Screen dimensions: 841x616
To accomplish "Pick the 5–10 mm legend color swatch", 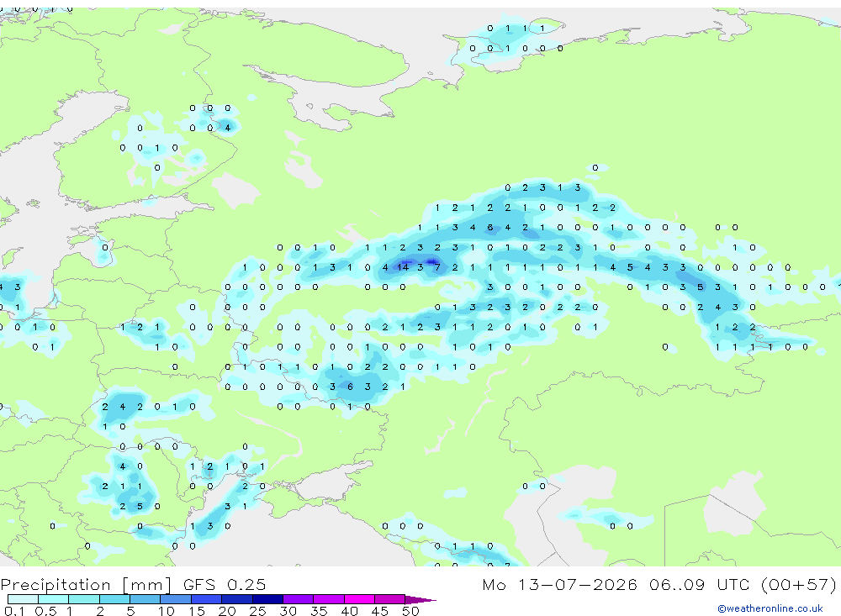I will click(145, 599).
